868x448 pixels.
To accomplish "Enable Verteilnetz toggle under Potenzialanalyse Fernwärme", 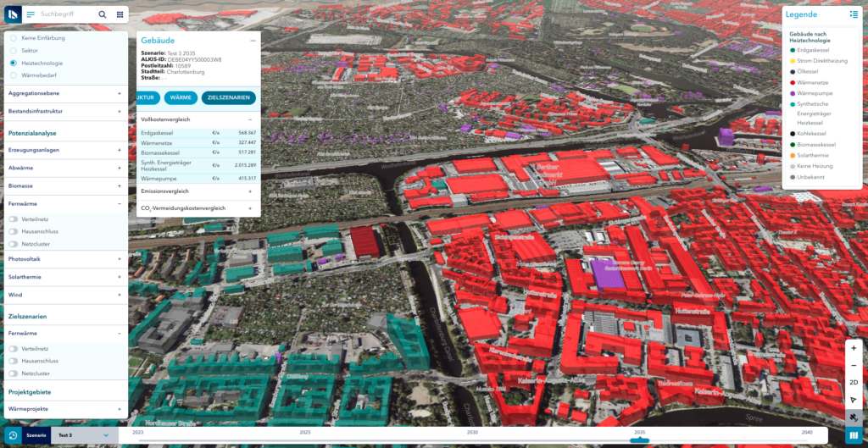I will [x=14, y=218].
